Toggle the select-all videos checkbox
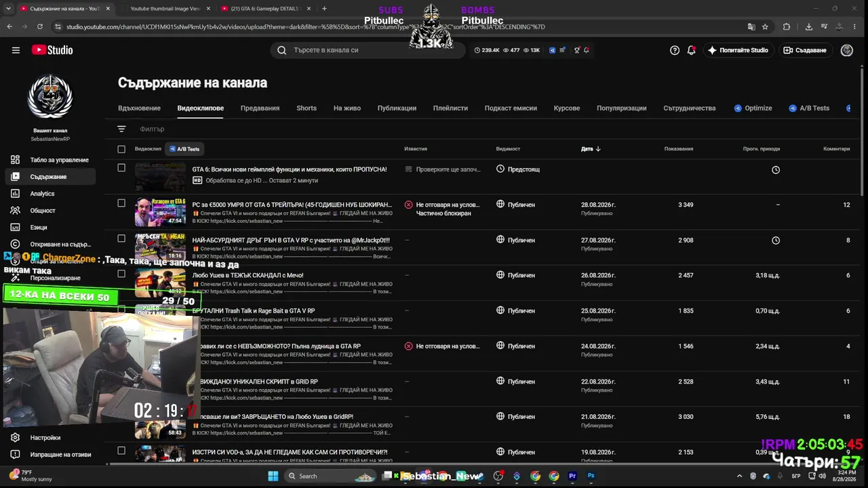Screen dimensions: 868x488 [121, 149]
